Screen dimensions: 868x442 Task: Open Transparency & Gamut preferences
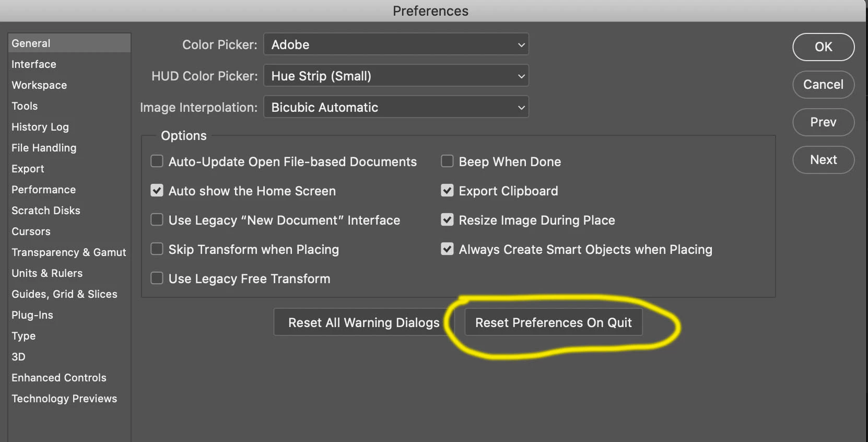click(69, 252)
